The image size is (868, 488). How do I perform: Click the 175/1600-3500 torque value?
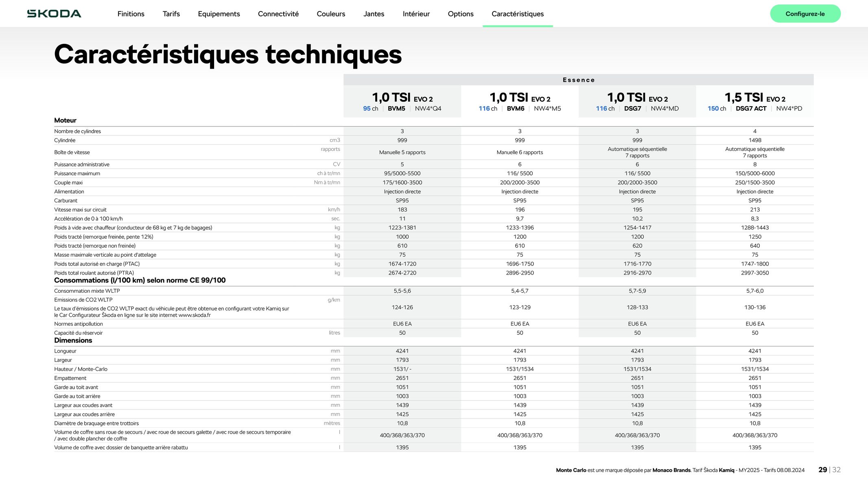[x=402, y=183]
